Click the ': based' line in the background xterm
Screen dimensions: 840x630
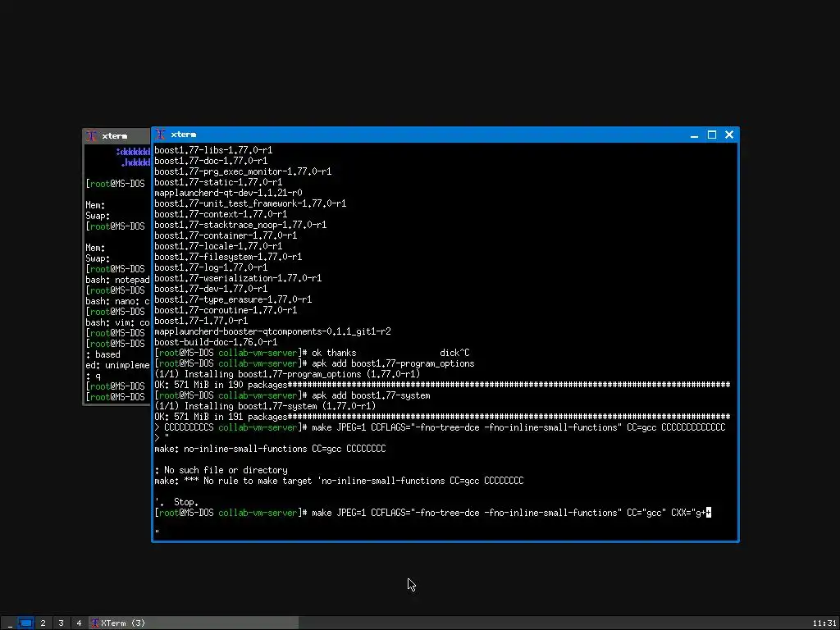tap(103, 354)
